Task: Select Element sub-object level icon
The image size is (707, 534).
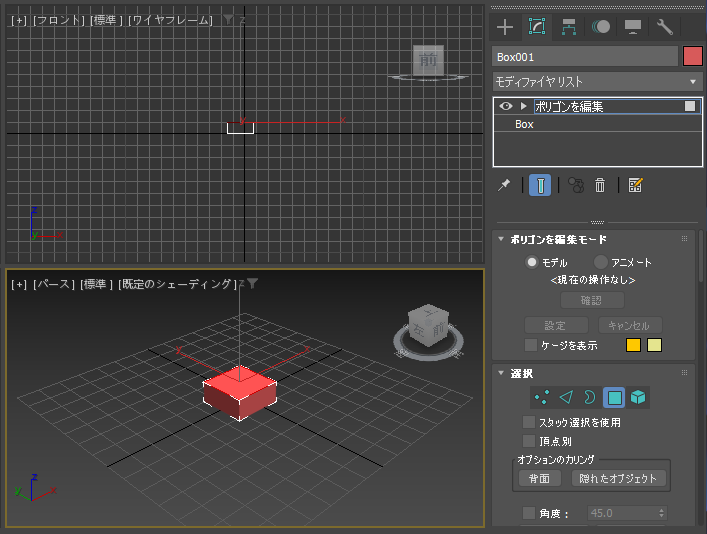Action: coord(638,397)
